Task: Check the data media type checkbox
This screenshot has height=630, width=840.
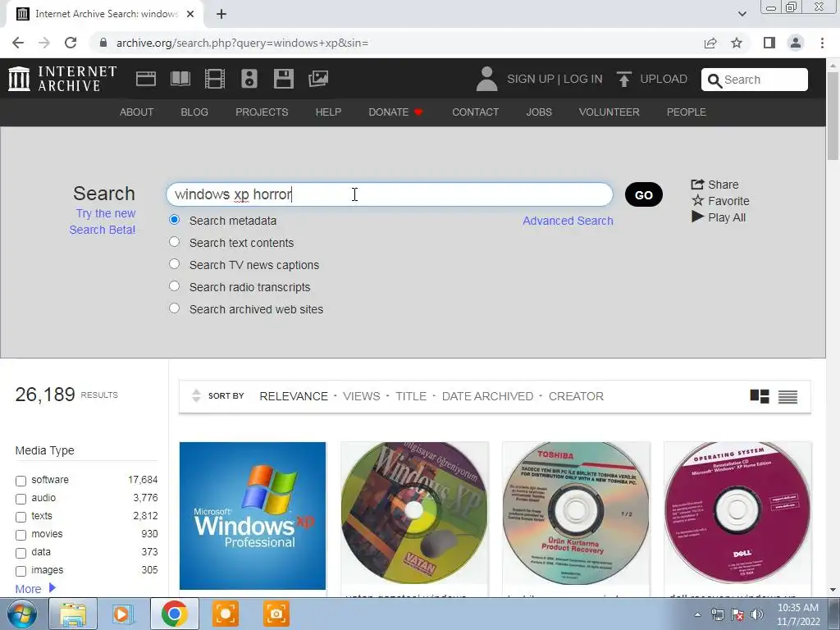Action: [x=21, y=553]
